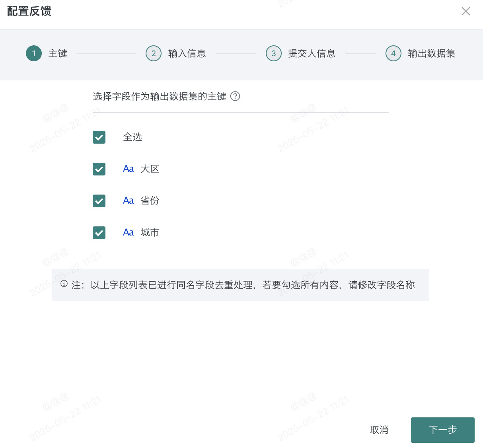Viewport: 483px width, 448px height.
Task: Click the Aa text-type icon for 大区
Action: pos(128,169)
